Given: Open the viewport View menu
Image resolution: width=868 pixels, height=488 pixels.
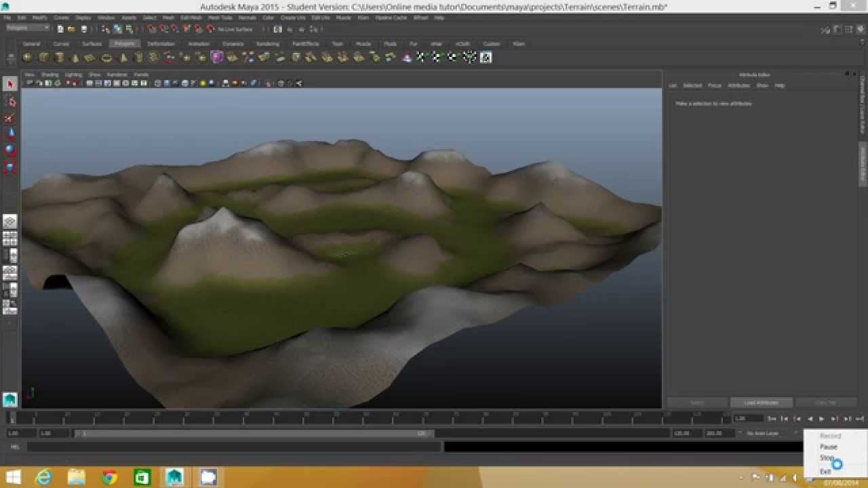Looking at the screenshot, I should pyautogui.click(x=29, y=75).
